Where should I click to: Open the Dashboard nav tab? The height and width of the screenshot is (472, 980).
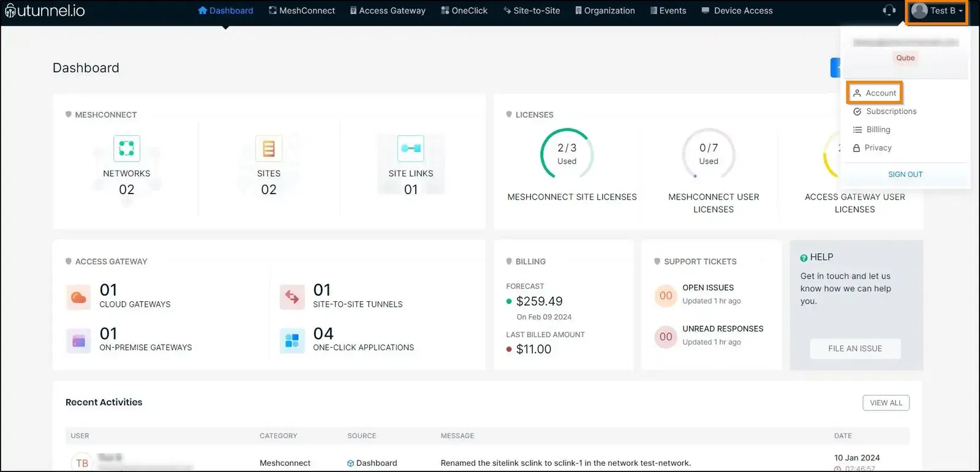pyautogui.click(x=225, y=10)
